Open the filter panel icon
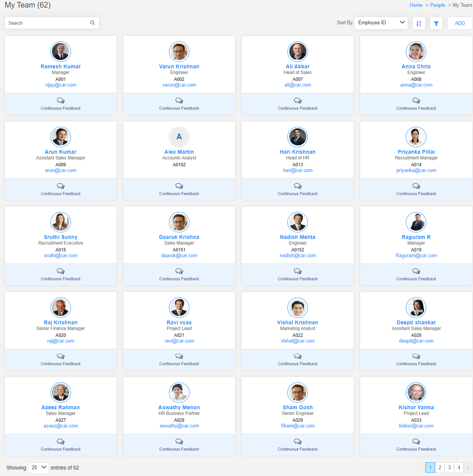Screen dimensions: 473x476 coord(436,23)
